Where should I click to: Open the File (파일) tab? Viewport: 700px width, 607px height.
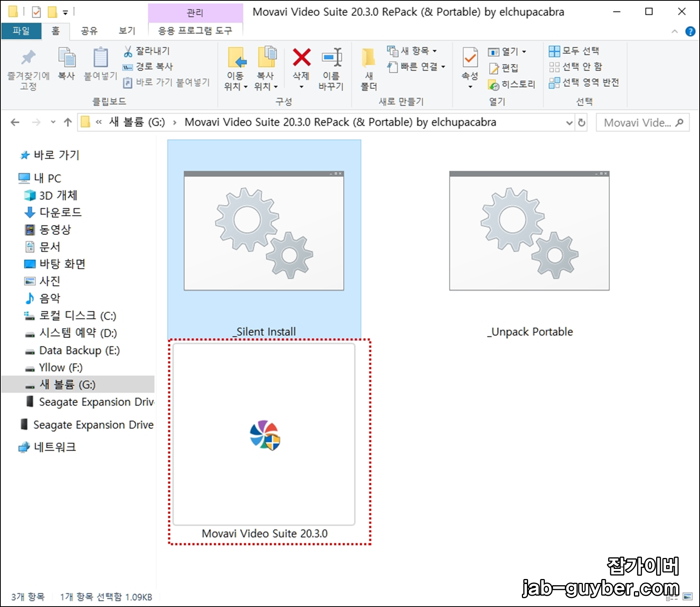coord(21,31)
